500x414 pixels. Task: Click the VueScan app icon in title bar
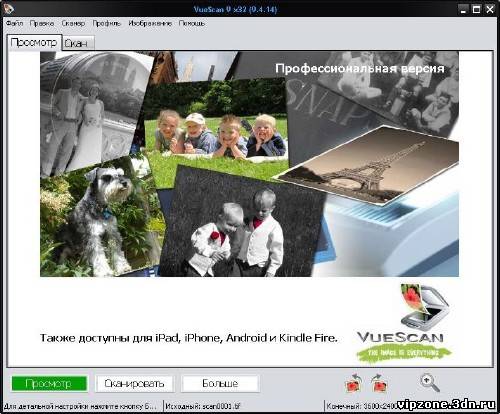click(7, 8)
